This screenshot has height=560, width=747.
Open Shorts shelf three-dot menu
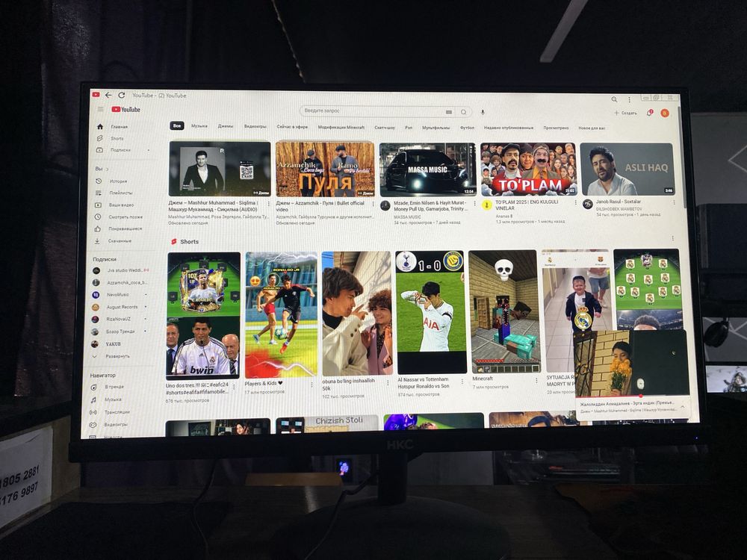click(x=672, y=238)
